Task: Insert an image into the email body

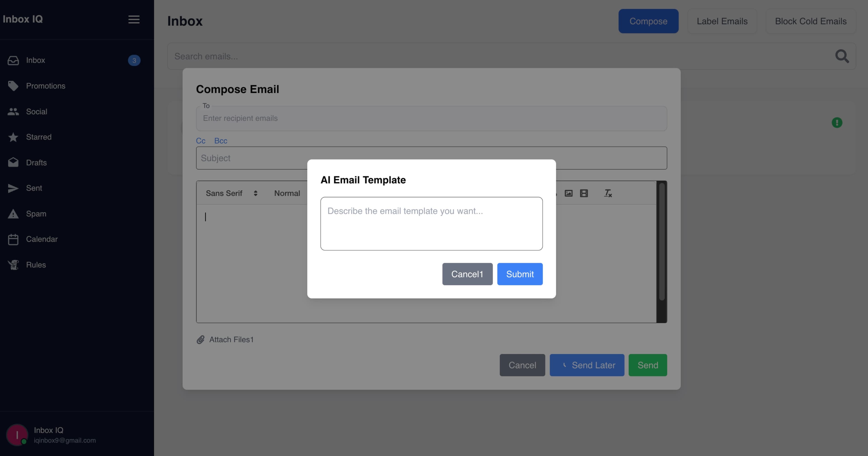Action: (x=568, y=193)
